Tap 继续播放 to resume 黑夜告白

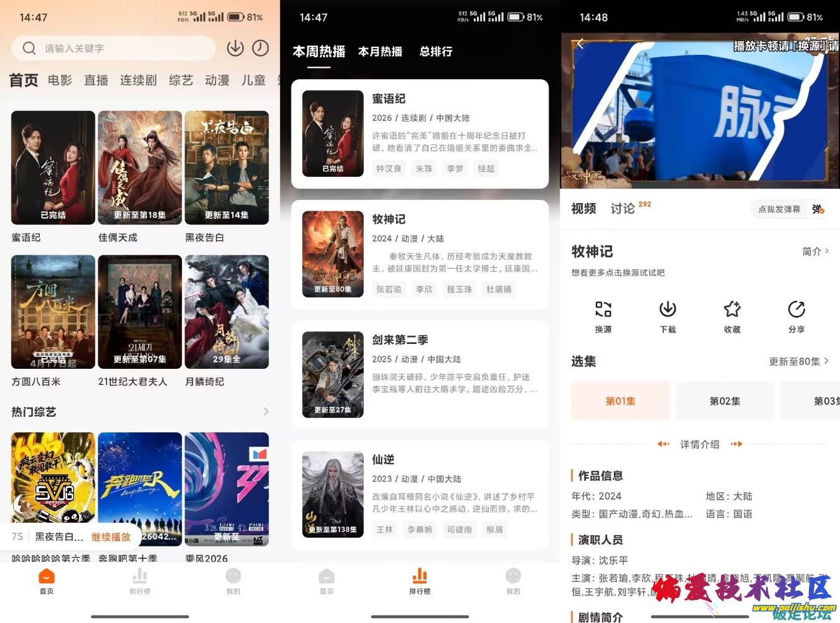111,537
